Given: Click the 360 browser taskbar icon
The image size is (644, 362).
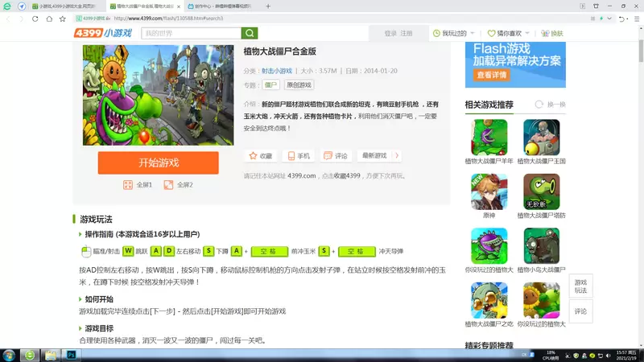Looking at the screenshot, I should point(30,355).
